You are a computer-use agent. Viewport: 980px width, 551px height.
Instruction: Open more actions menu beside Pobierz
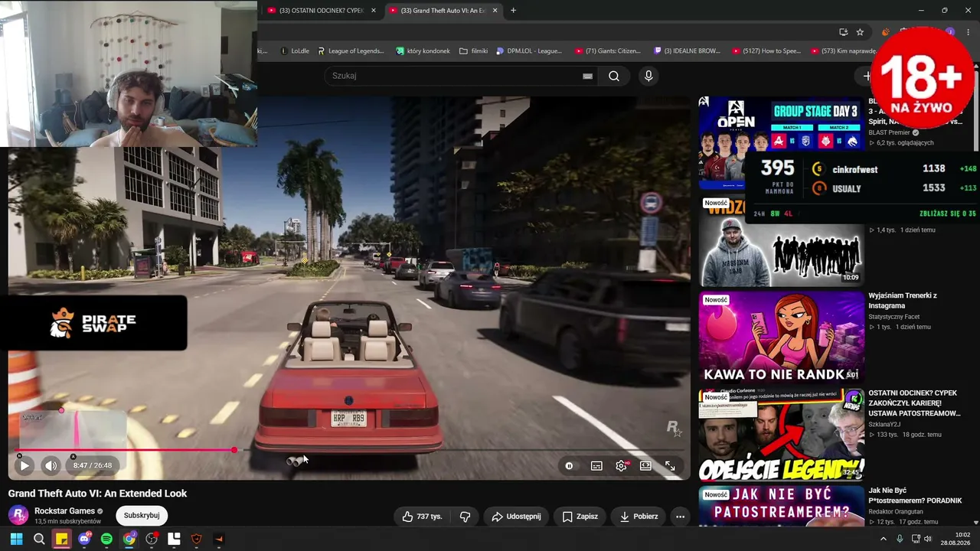pos(680,517)
